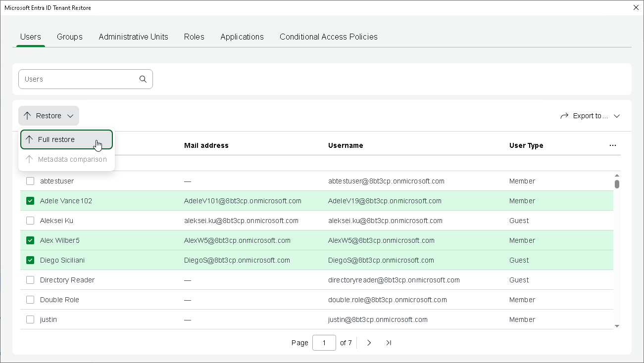Switch to the Groups tab
Screen dimensions: 644x363
click(70, 37)
